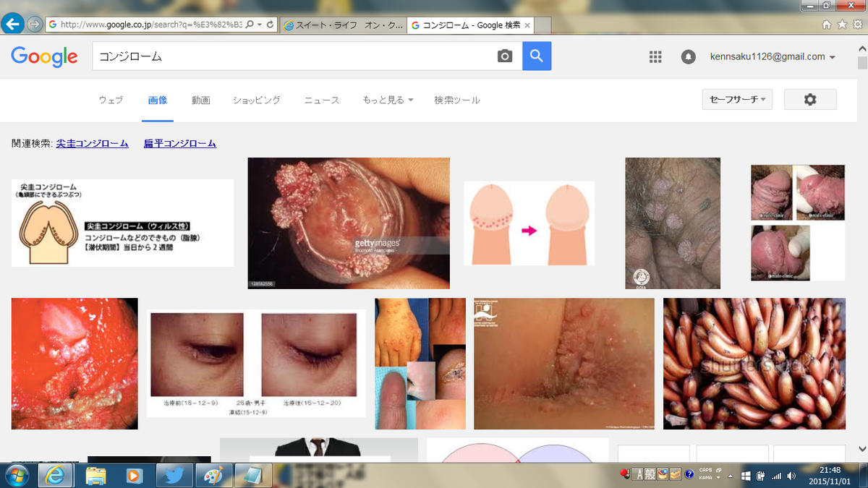Open the browser Home icon
The width and height of the screenshot is (868, 488).
827,24
